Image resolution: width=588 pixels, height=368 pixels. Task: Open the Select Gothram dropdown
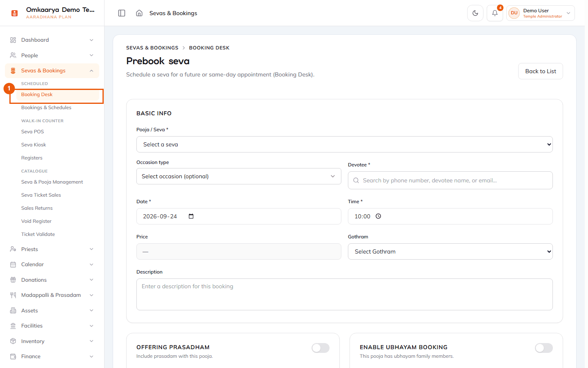tap(450, 251)
